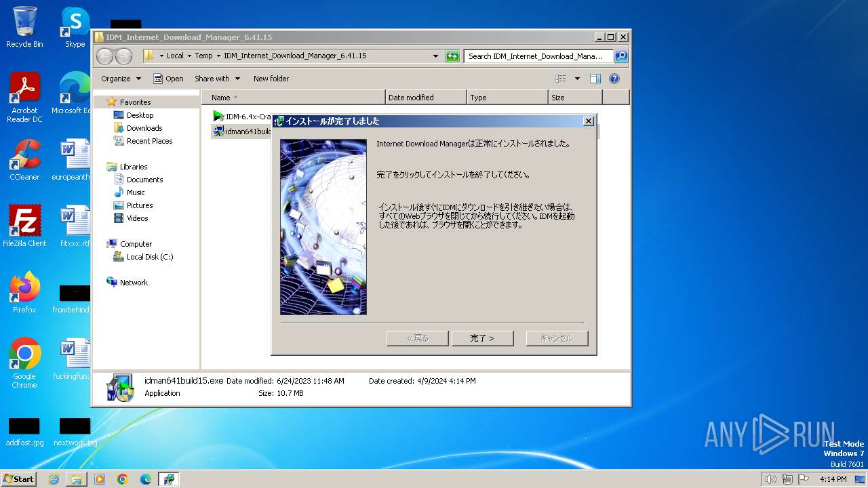This screenshot has width=868, height=488.
Task: Open Recent Places in navigation pane
Action: coord(149,141)
